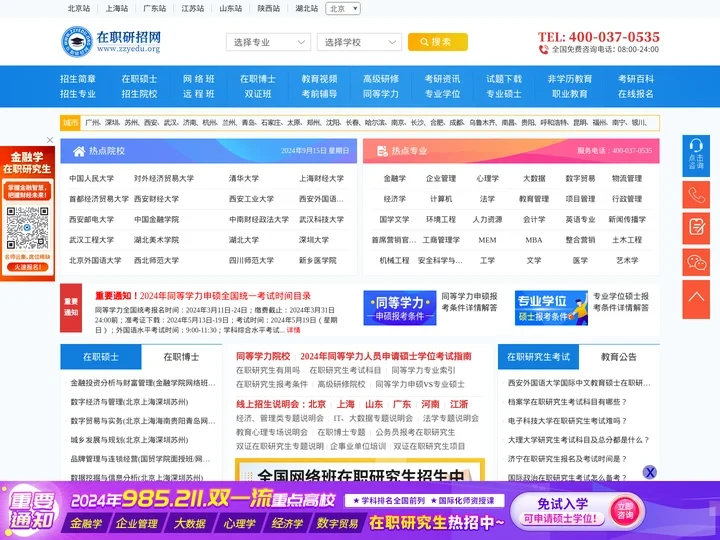
Task: Open 数字经济与管理(北京上海深圳苏州) item
Action: [x=129, y=402]
